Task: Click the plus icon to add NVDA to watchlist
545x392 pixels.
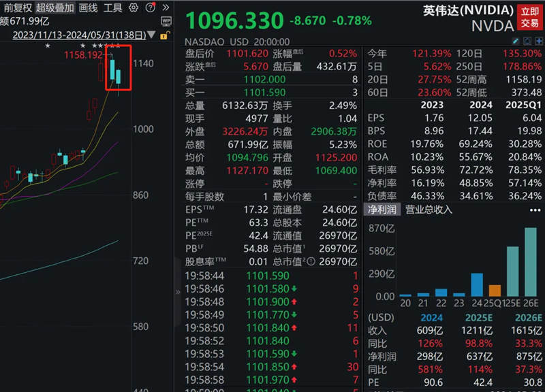Action: coord(538,41)
